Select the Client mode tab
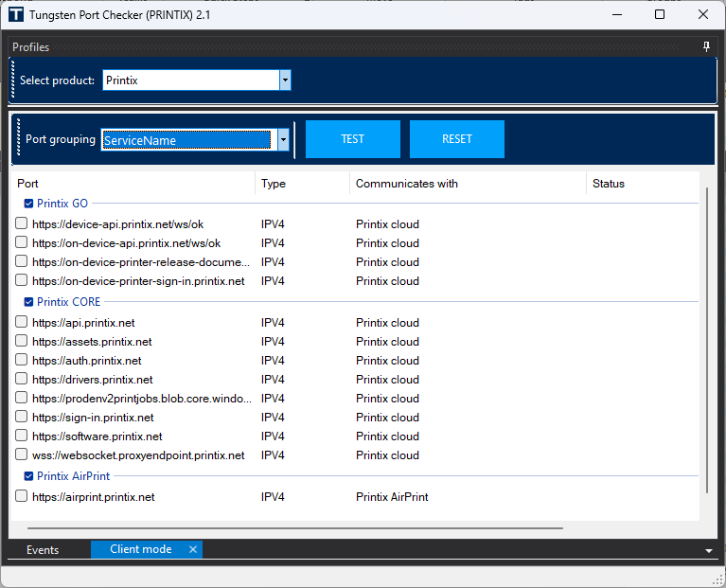Image resolution: width=726 pixels, height=588 pixels. [x=140, y=549]
